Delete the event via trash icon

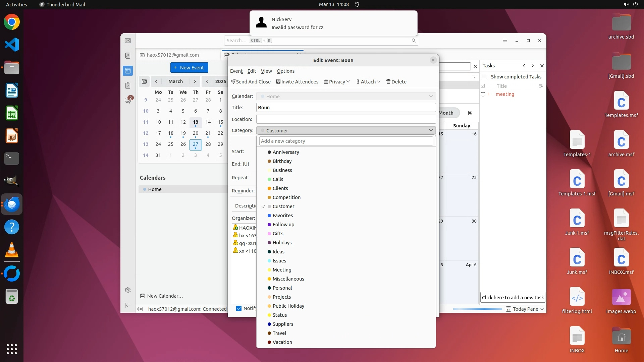click(x=388, y=81)
